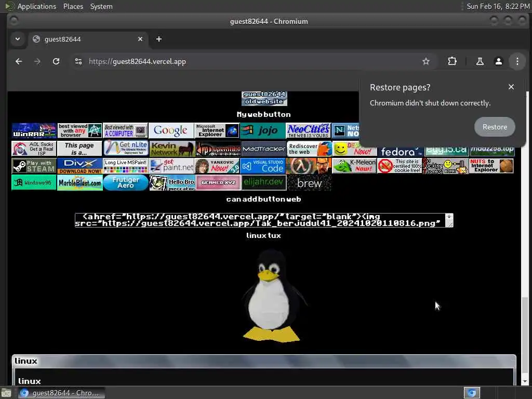The image size is (532, 399).
Task: Check the clock showing Sun Feb 16
Action: [498, 6]
